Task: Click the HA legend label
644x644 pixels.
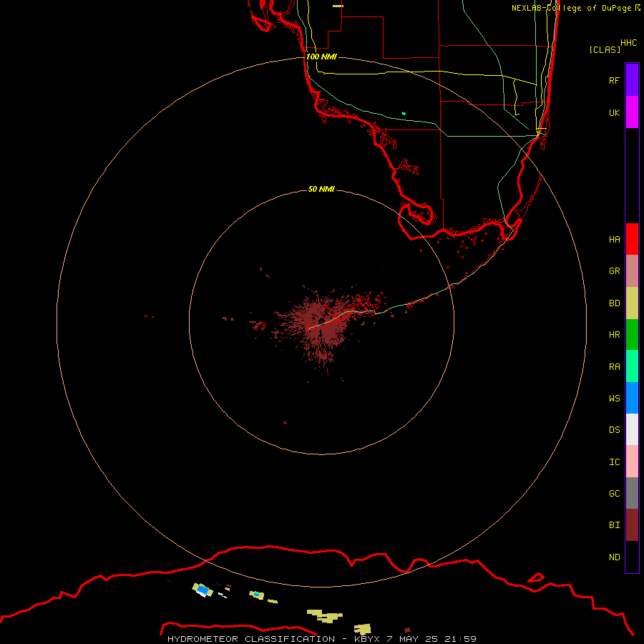Action: click(x=614, y=239)
